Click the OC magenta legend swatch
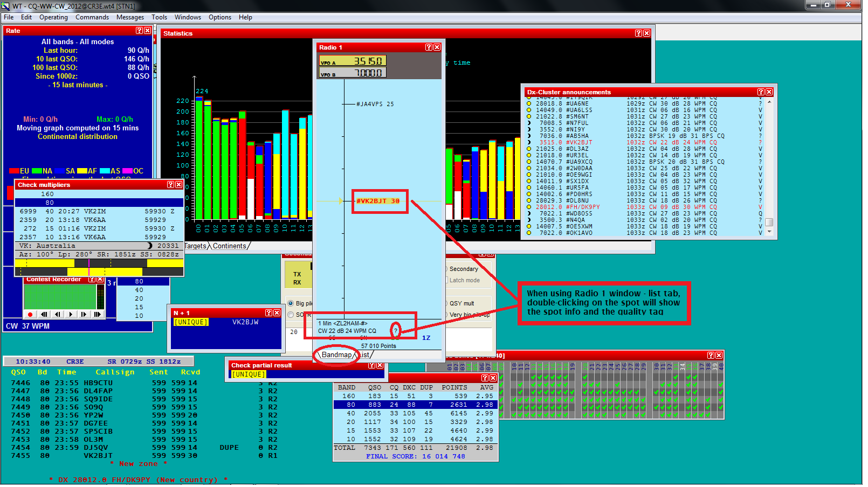This screenshot has height=487, width=868. click(x=128, y=171)
